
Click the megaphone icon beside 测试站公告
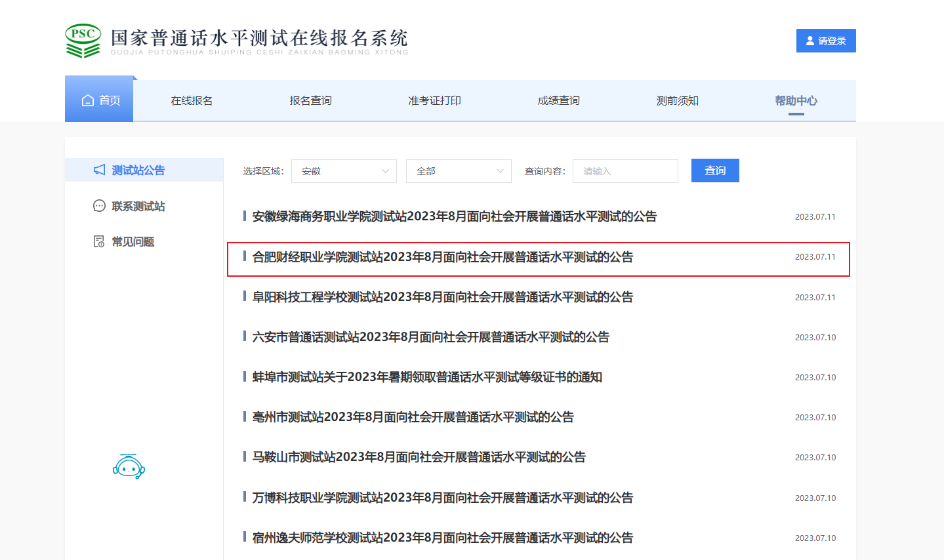(x=99, y=170)
